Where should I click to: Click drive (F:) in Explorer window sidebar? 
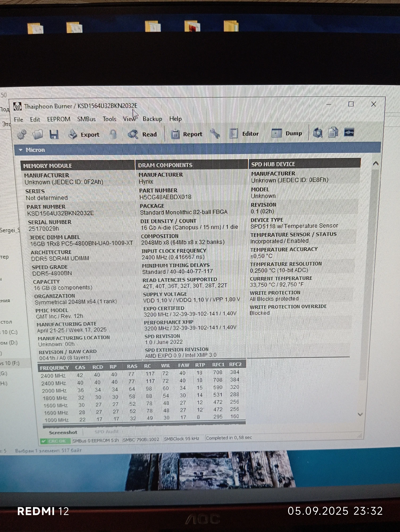(10, 363)
